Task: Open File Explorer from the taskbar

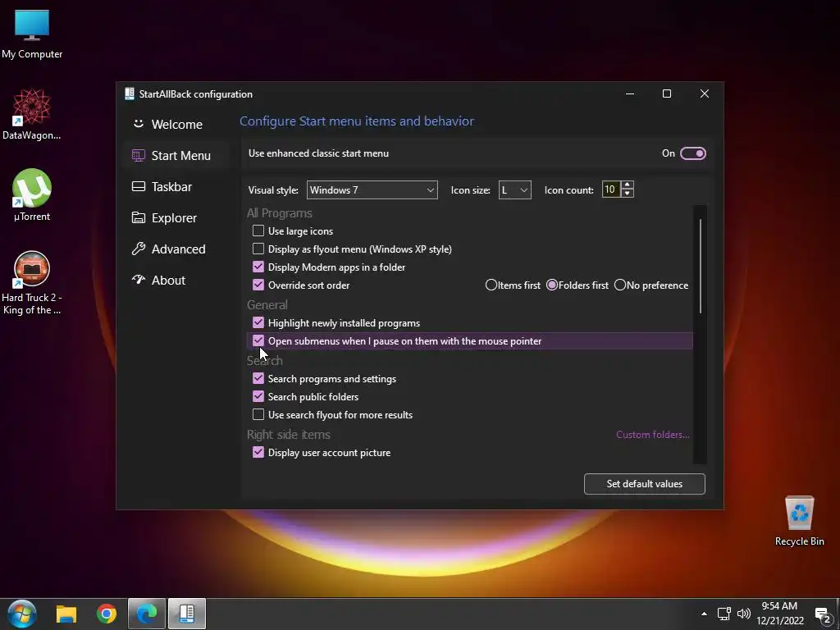Action: tap(66, 614)
